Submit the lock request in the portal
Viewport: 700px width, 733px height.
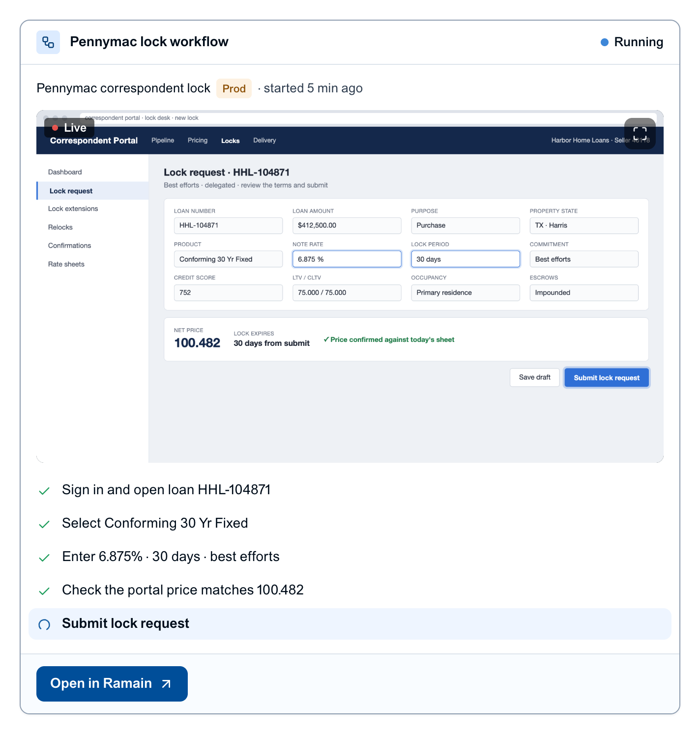click(x=607, y=378)
